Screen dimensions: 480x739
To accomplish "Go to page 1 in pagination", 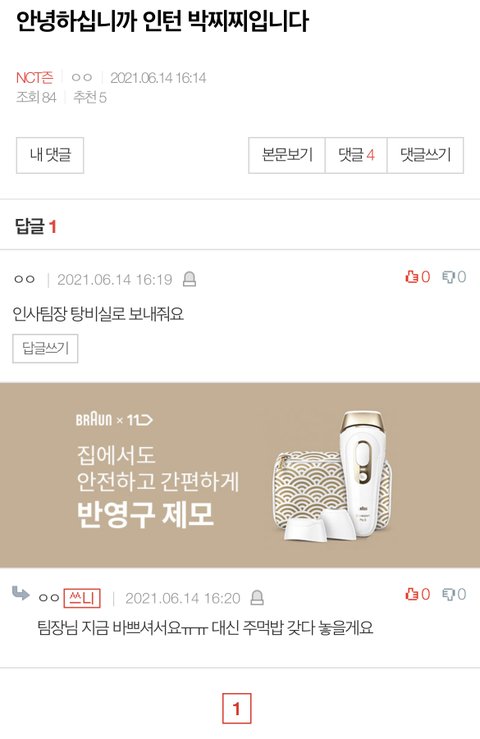I will pyautogui.click(x=237, y=708).
